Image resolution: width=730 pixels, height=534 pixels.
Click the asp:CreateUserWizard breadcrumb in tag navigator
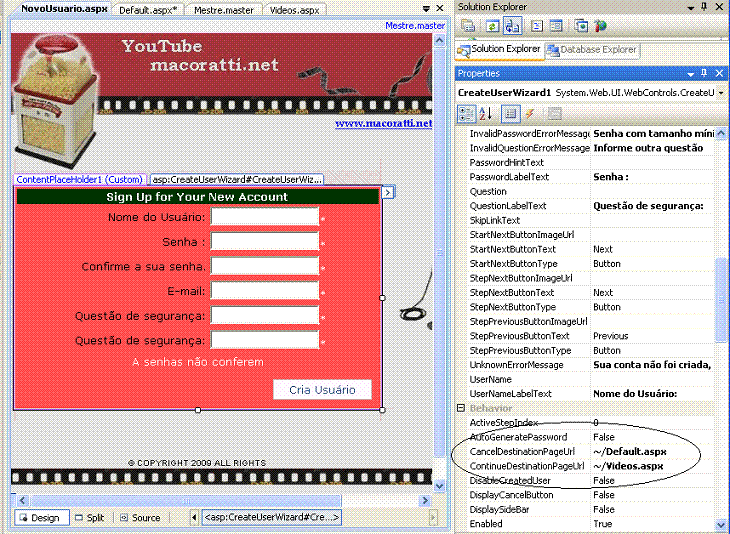(x=271, y=517)
